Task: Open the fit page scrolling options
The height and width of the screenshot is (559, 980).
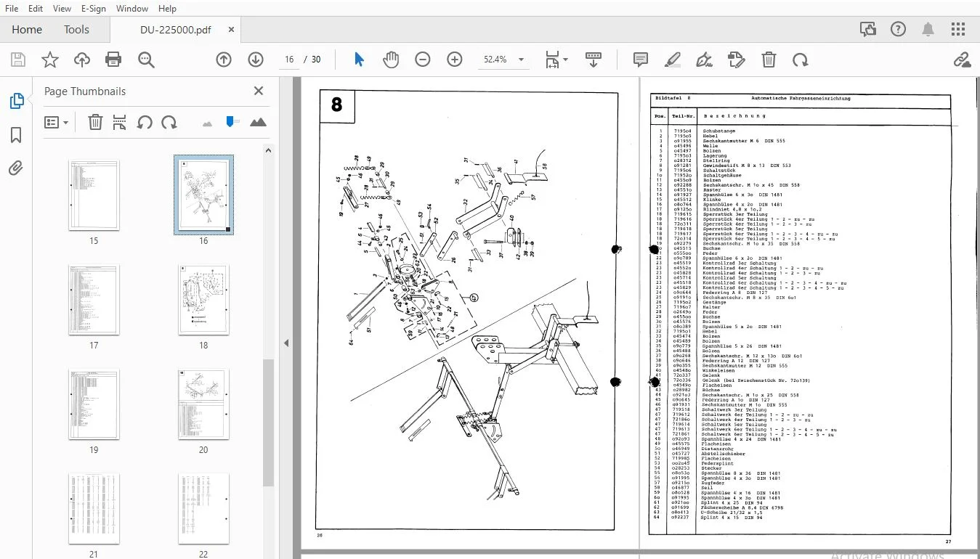Action: tap(556, 60)
